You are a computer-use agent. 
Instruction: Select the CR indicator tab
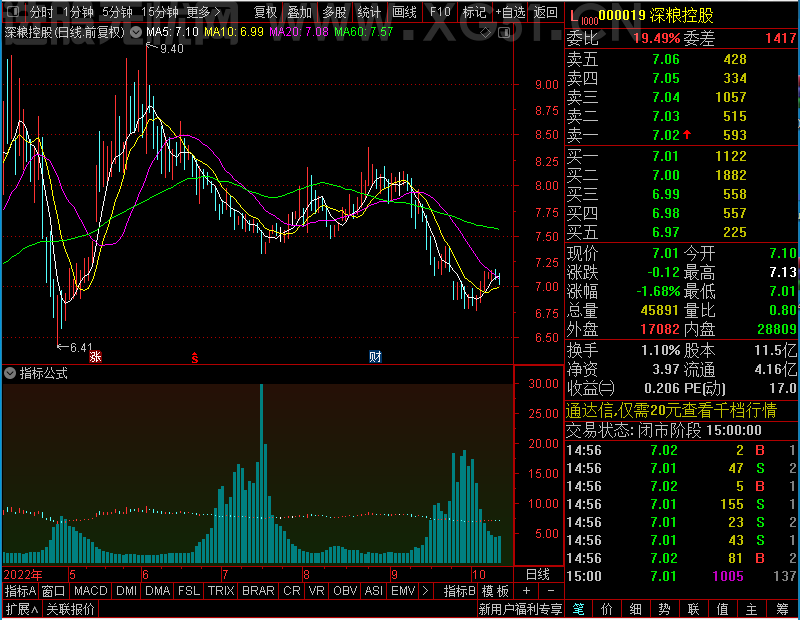[292, 591]
